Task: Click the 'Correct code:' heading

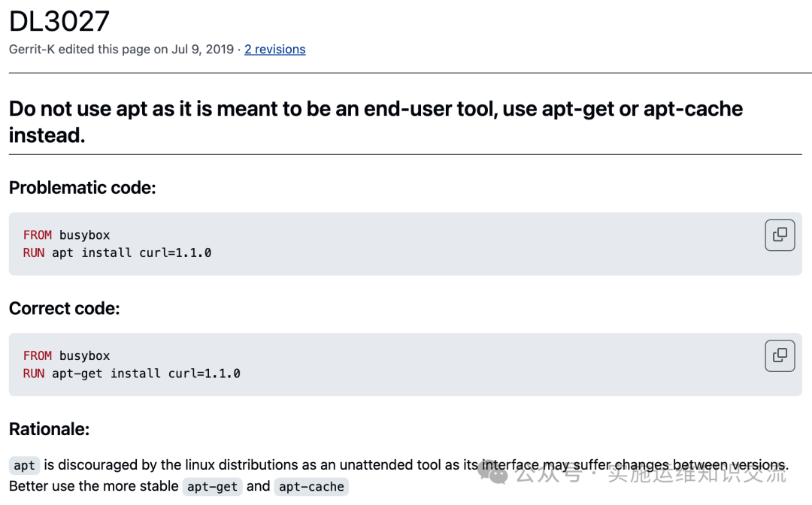Action: coord(65,309)
